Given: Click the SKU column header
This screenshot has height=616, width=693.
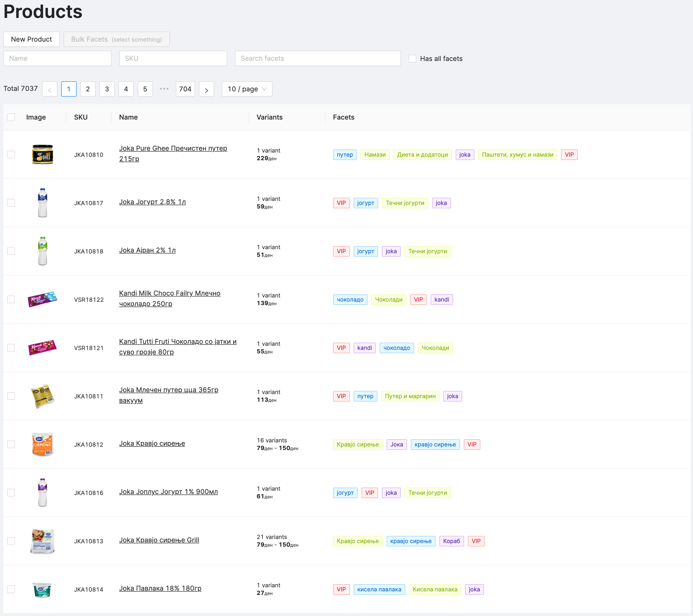Looking at the screenshot, I should pyautogui.click(x=81, y=117).
